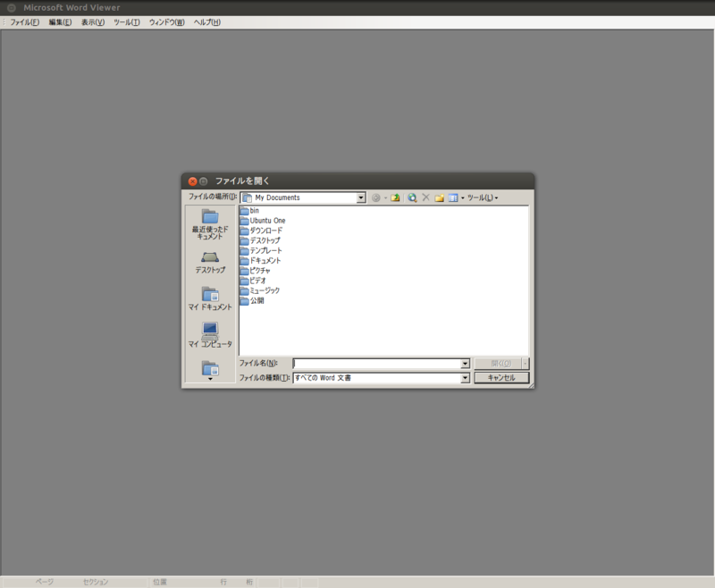Select 最近使ったドキュメント in places bar

210,224
